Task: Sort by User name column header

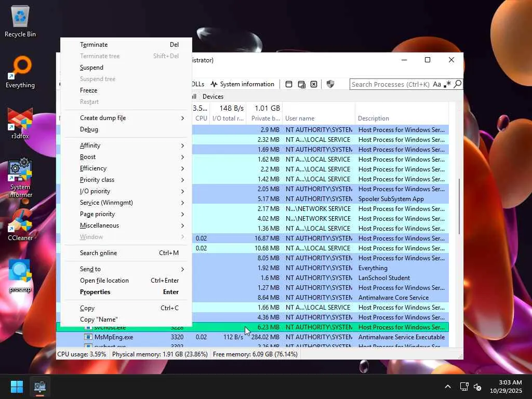Action: point(318,118)
